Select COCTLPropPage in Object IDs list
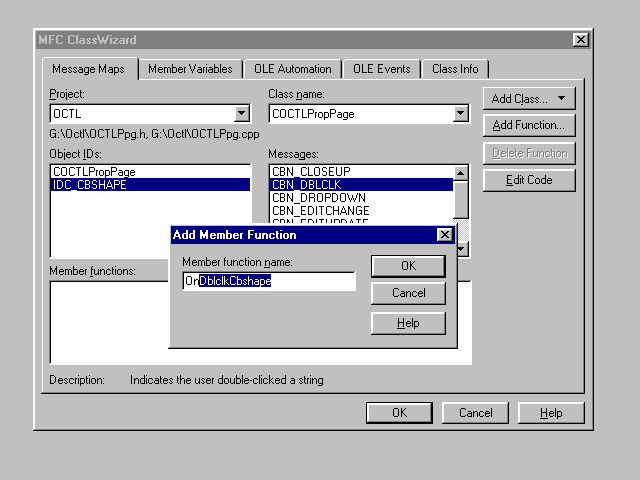This screenshot has width=640, height=480. 94,172
